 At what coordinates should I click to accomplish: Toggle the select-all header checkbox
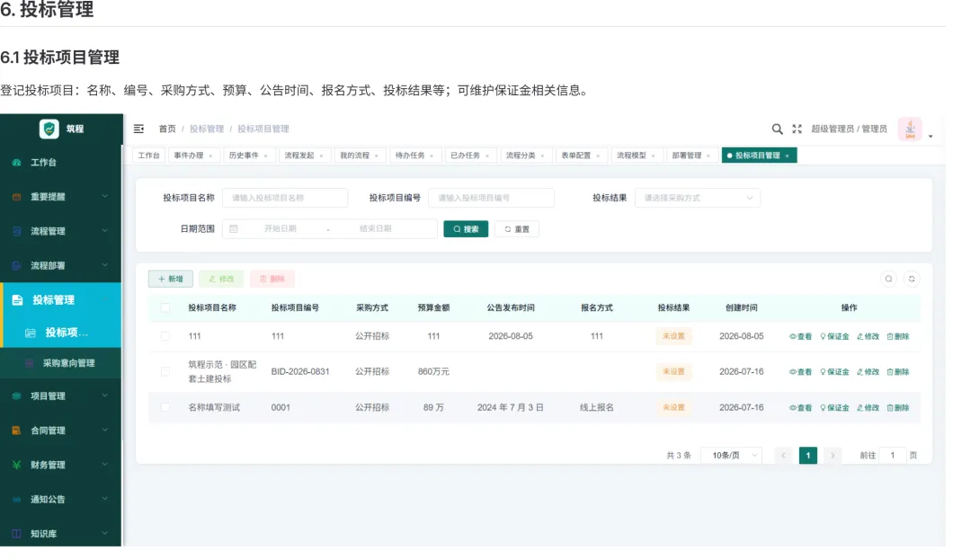click(165, 307)
